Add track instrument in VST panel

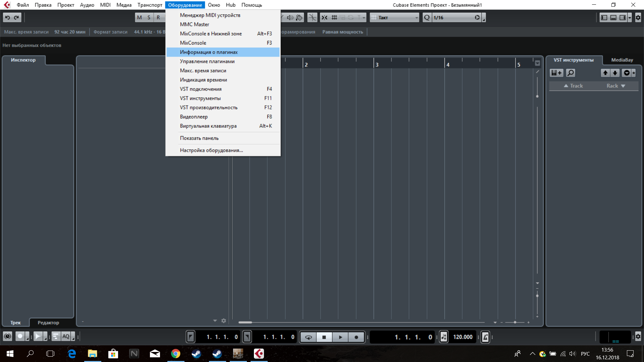tap(556, 73)
